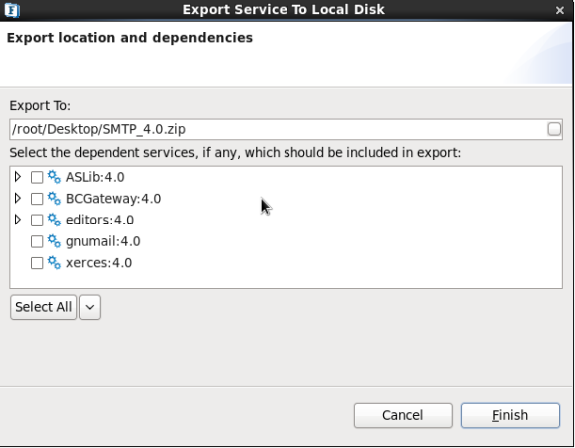The height and width of the screenshot is (448, 575).
Task: Check the BCGateway:4.0 checkbox
Action: pyautogui.click(x=37, y=199)
